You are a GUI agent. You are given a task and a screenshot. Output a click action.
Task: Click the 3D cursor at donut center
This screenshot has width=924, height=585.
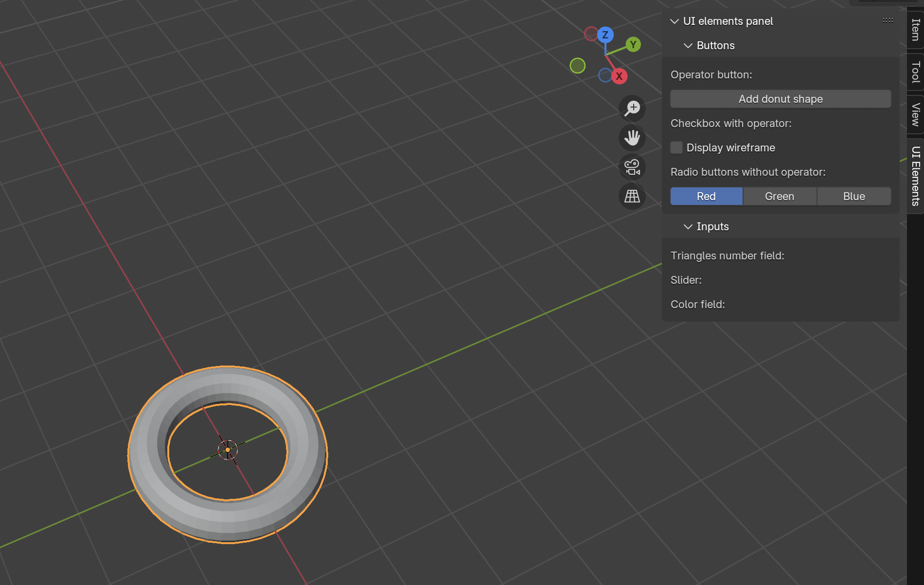(228, 450)
